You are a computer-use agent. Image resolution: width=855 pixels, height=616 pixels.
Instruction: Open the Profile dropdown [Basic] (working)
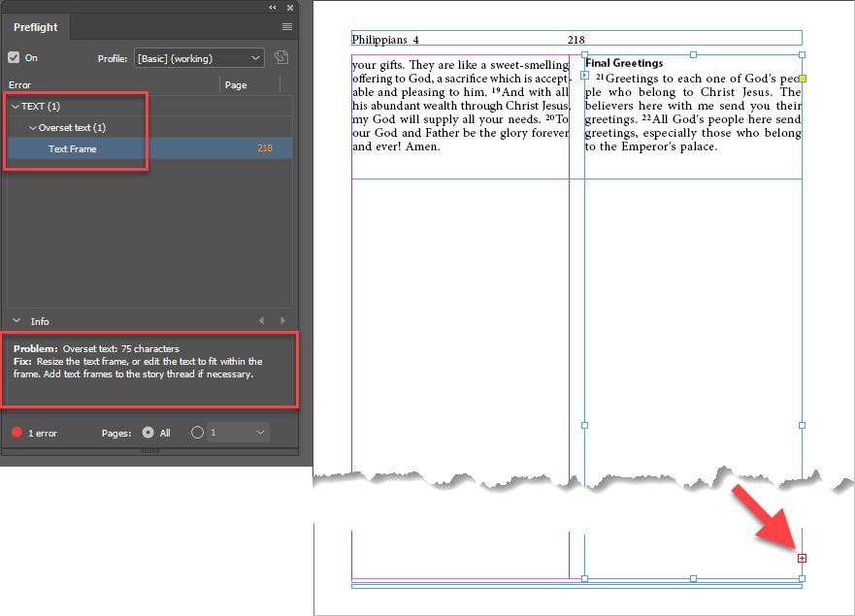tap(199, 58)
